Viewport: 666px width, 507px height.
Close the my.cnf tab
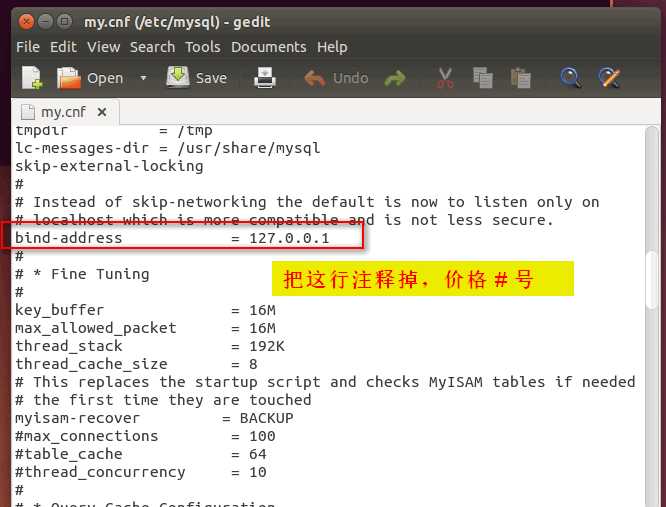point(102,112)
